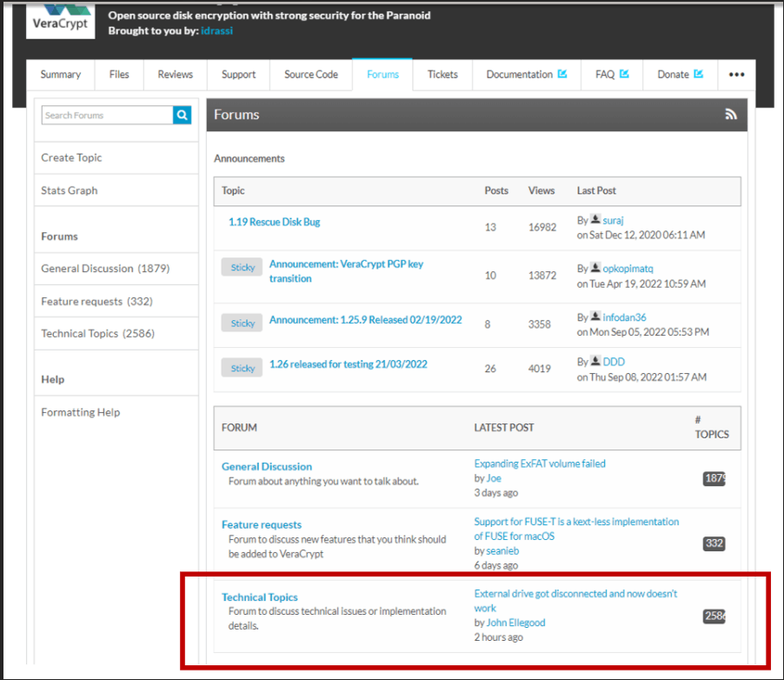This screenshot has width=784, height=680.
Task: Click Sticky badge on 1.25.9 Released row
Action: pos(242,323)
